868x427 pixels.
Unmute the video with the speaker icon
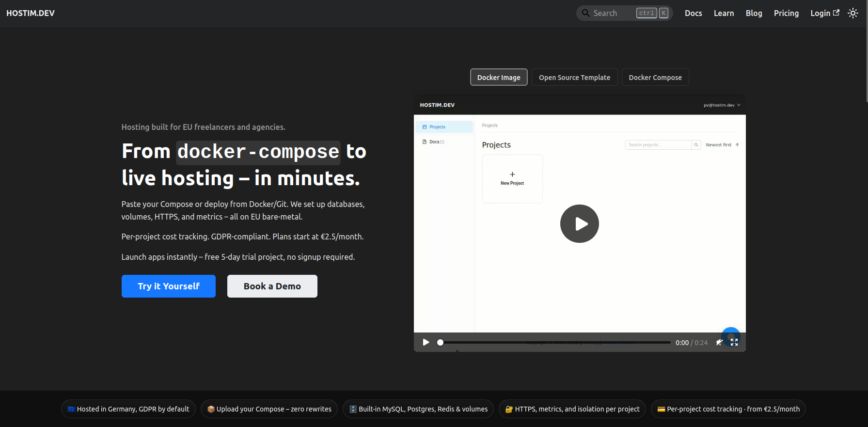719,342
